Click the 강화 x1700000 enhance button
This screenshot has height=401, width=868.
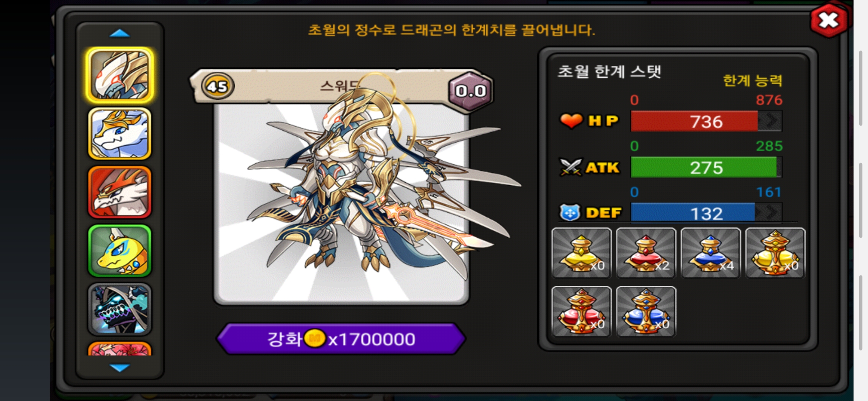(x=341, y=339)
